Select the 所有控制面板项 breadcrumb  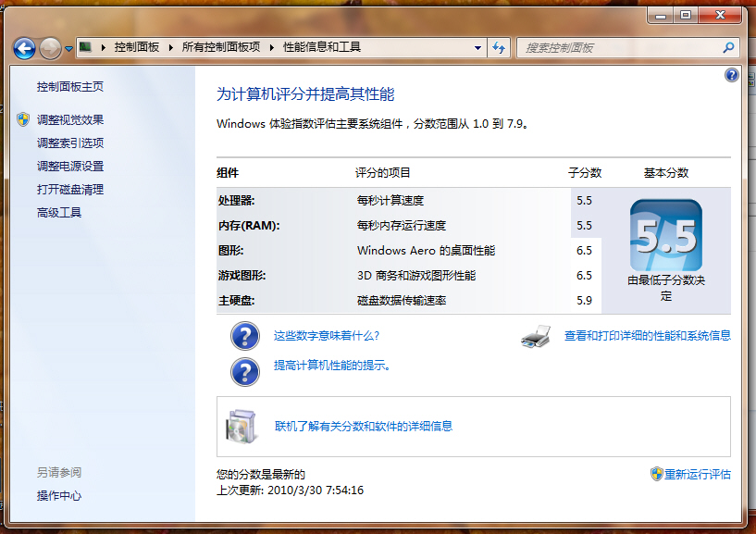(x=221, y=47)
